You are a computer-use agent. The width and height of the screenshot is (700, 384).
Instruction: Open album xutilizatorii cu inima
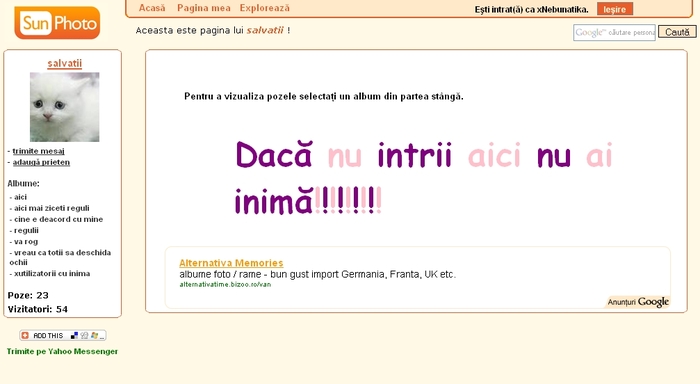point(52,273)
